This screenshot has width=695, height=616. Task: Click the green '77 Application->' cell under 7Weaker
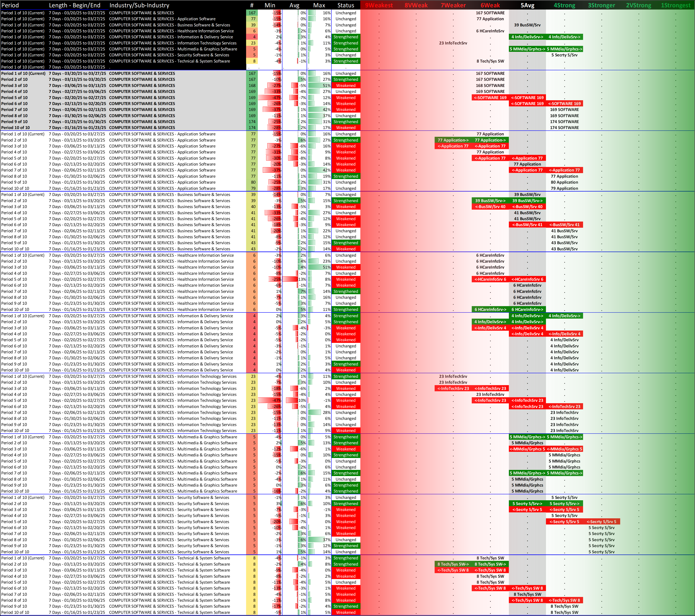[453, 140]
